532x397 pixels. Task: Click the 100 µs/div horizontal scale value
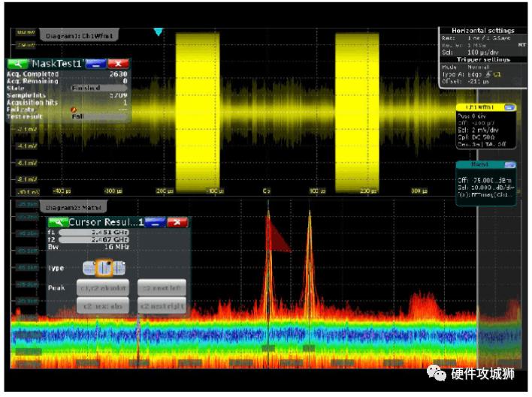coord(483,53)
